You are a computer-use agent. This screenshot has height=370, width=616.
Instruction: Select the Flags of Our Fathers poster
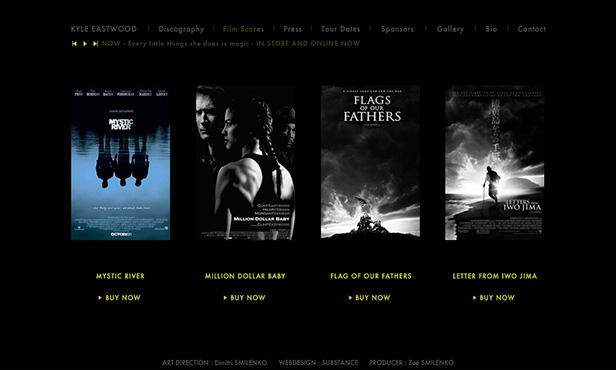pyautogui.click(x=370, y=162)
